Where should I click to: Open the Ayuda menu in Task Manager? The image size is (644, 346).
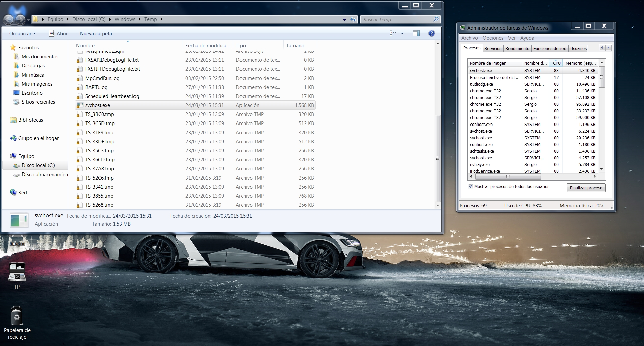527,38
